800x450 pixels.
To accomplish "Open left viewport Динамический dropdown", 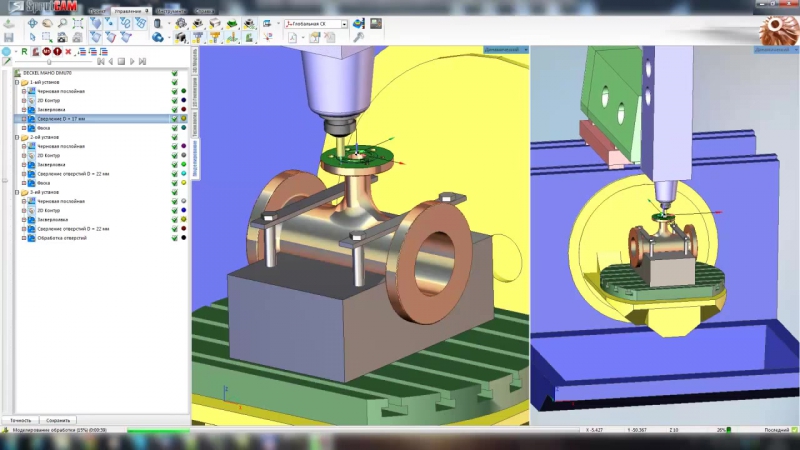I will click(526, 49).
